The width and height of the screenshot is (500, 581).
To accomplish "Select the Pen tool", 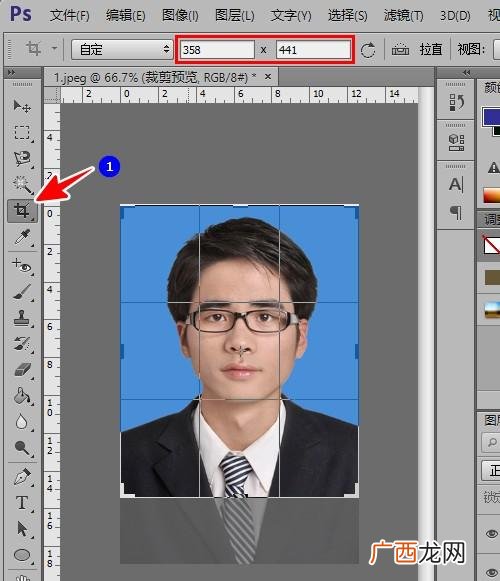I will pyautogui.click(x=22, y=477).
